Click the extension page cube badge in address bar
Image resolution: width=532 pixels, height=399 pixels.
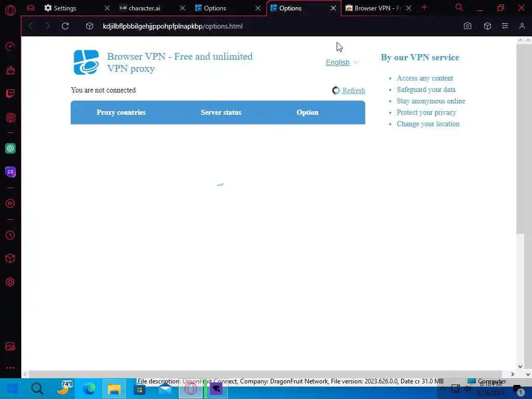[x=89, y=26]
